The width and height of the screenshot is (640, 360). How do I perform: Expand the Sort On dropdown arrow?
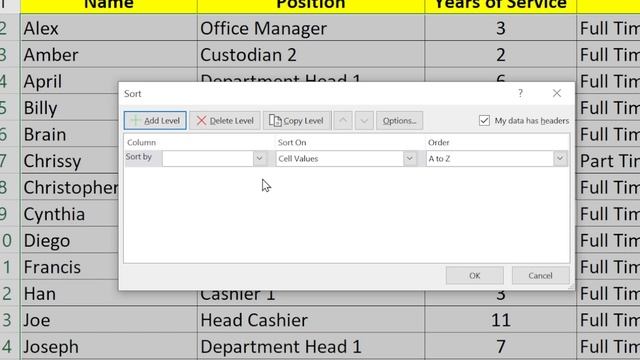pyautogui.click(x=409, y=158)
